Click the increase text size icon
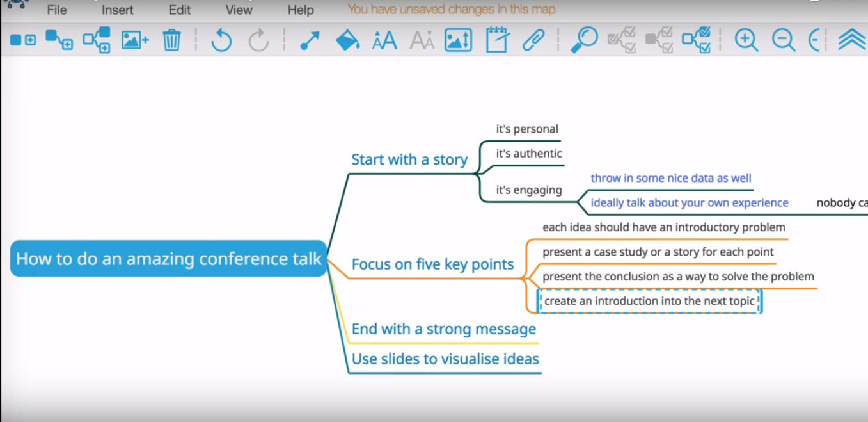868x422 pixels. click(384, 41)
